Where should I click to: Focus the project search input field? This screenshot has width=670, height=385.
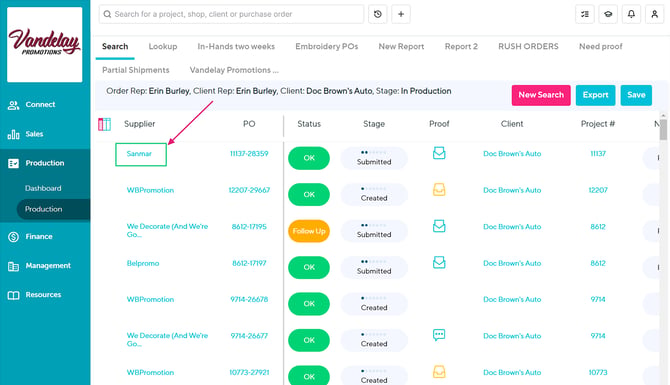point(231,14)
